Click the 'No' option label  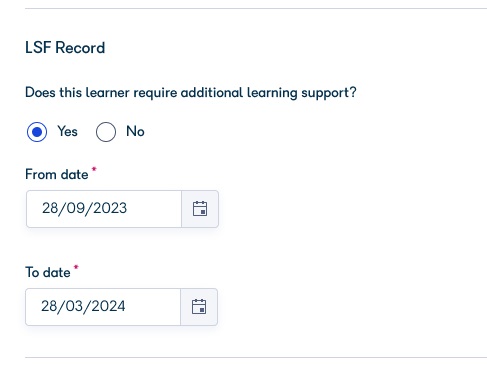point(135,131)
